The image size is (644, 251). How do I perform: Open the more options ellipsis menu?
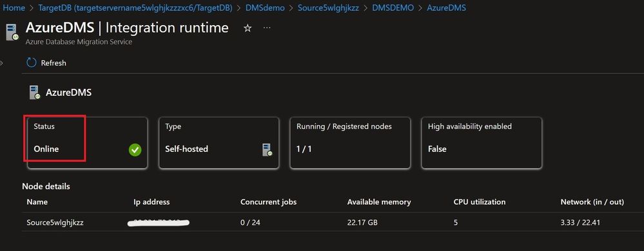267,28
